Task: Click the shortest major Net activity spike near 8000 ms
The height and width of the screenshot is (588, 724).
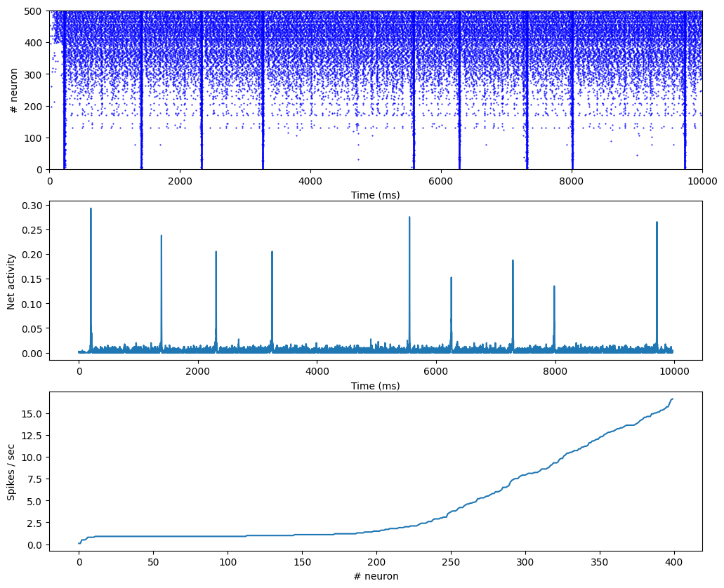Action: pos(554,287)
